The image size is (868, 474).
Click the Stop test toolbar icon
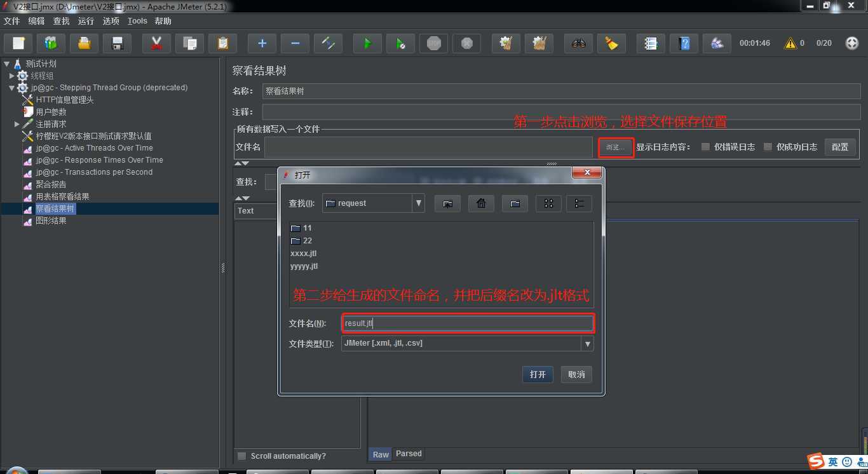coord(433,43)
